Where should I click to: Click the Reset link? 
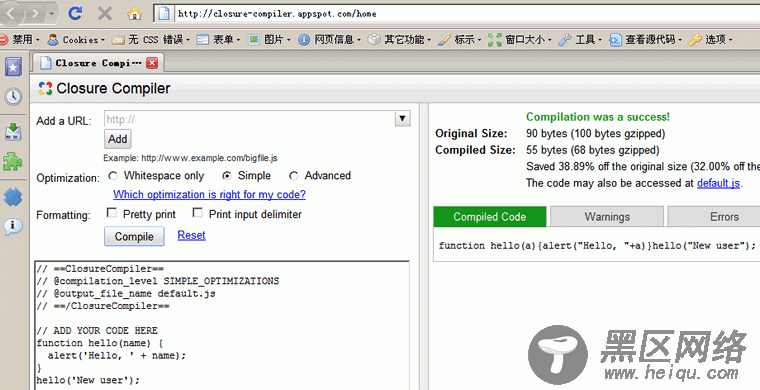pyautogui.click(x=191, y=235)
